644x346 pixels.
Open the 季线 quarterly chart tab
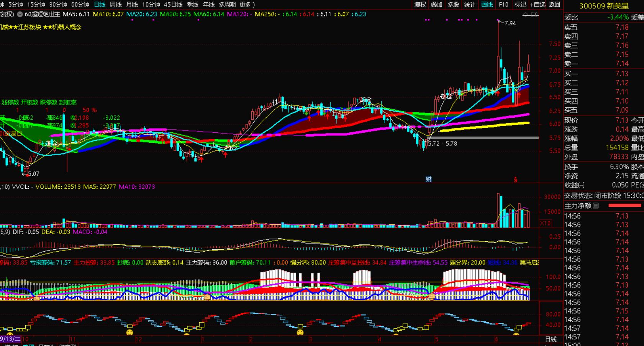point(193,5)
